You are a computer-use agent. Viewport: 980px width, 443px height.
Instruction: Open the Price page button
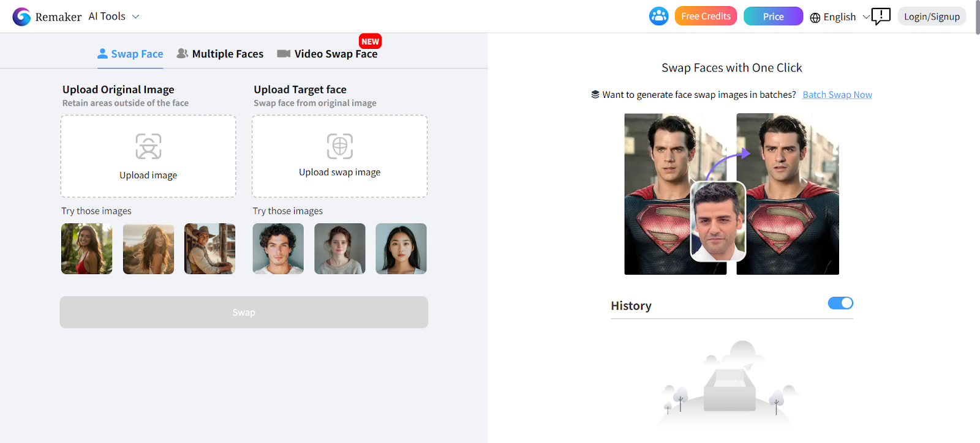[x=773, y=17]
